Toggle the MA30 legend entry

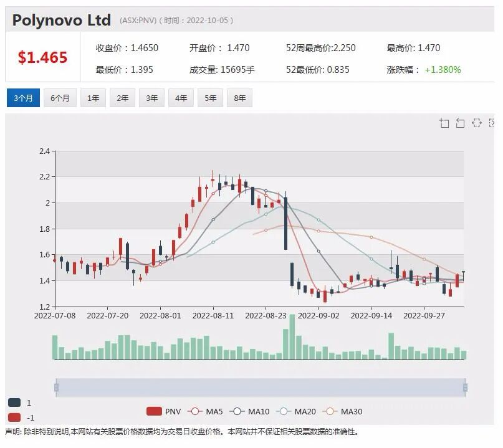pos(342,411)
